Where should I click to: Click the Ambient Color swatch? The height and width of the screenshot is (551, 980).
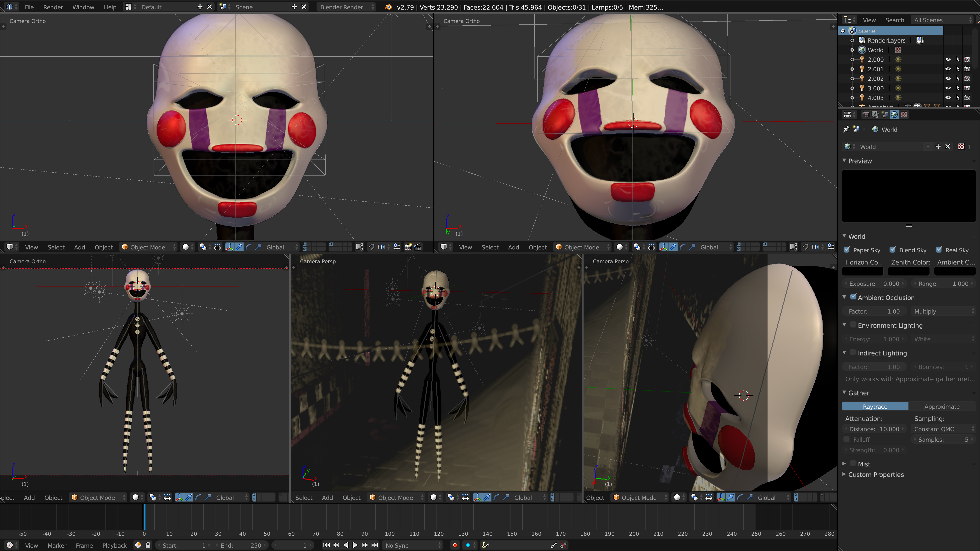[x=955, y=271]
